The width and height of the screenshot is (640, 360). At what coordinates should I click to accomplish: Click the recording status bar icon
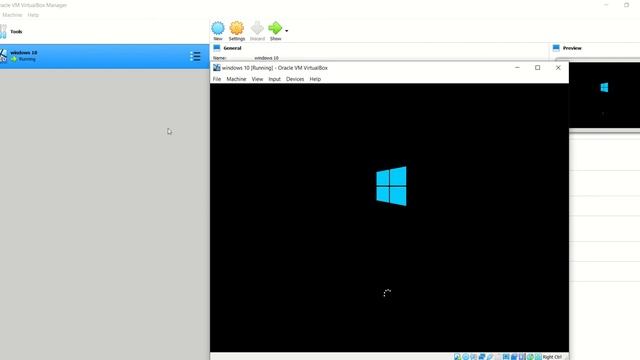[x=514, y=357]
